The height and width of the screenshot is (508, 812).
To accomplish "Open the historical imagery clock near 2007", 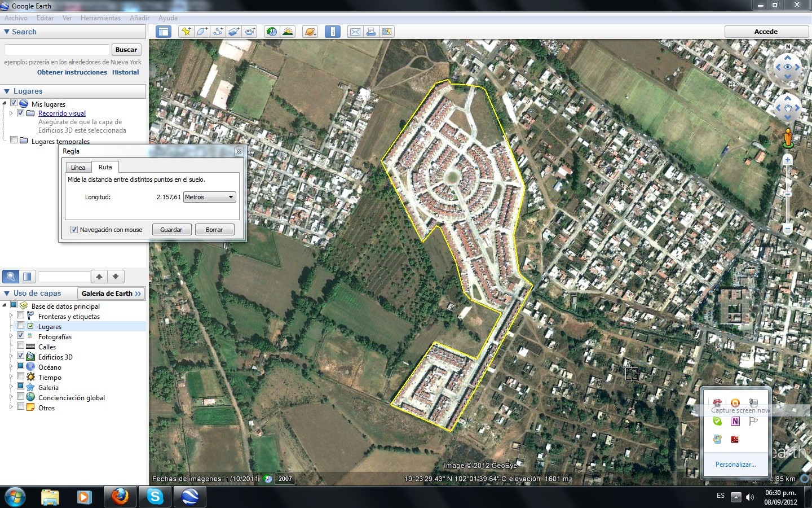I will (x=268, y=479).
